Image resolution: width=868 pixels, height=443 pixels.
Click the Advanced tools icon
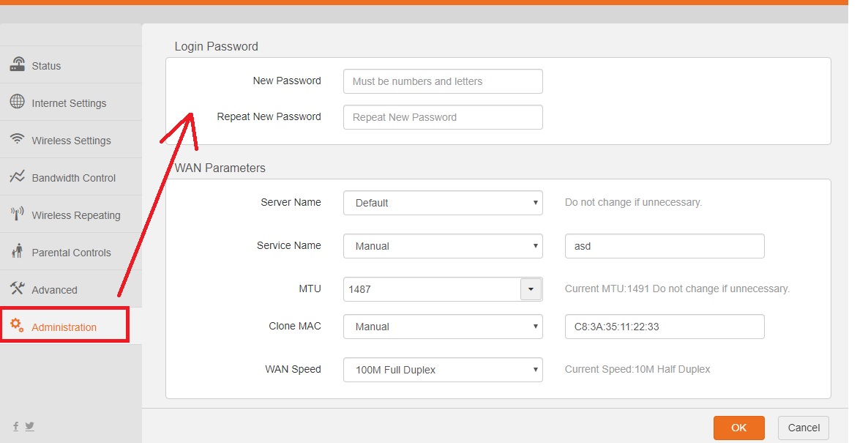point(17,288)
